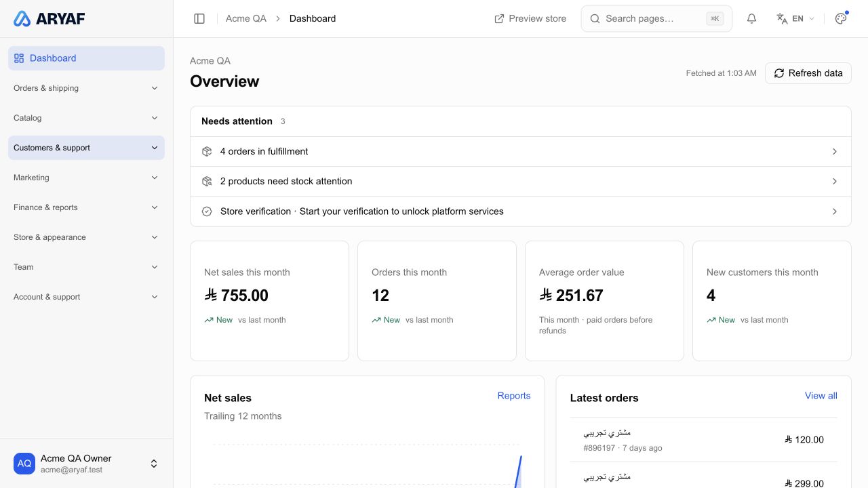Click the Orders this month trend icon
The width and height of the screenshot is (868, 488).
coord(376,320)
